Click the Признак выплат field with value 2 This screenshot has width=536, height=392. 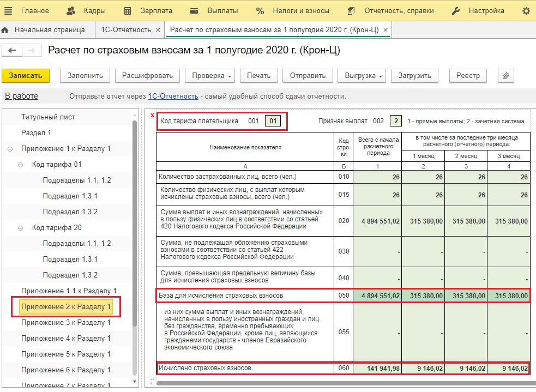click(x=396, y=120)
